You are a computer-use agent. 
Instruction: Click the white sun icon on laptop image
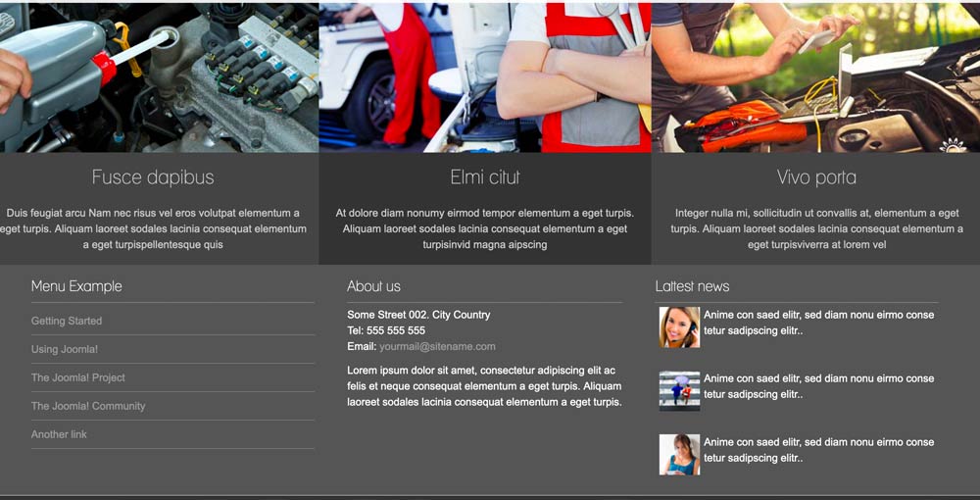click(x=953, y=145)
